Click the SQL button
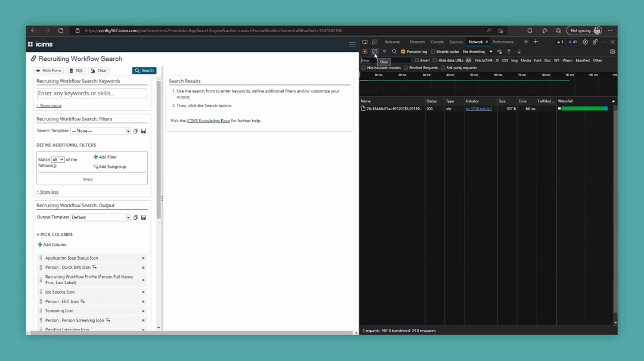The width and height of the screenshot is (644, 361). [76, 70]
